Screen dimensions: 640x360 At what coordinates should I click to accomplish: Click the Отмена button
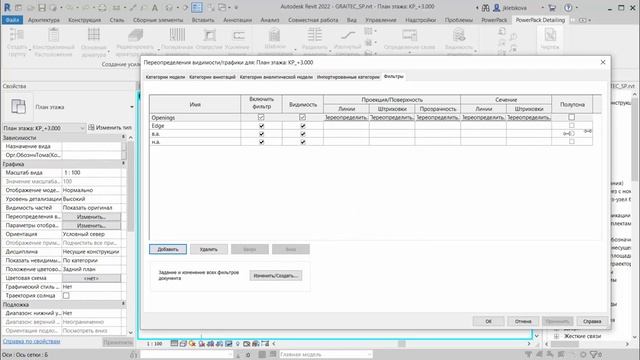pyautogui.click(x=523, y=321)
